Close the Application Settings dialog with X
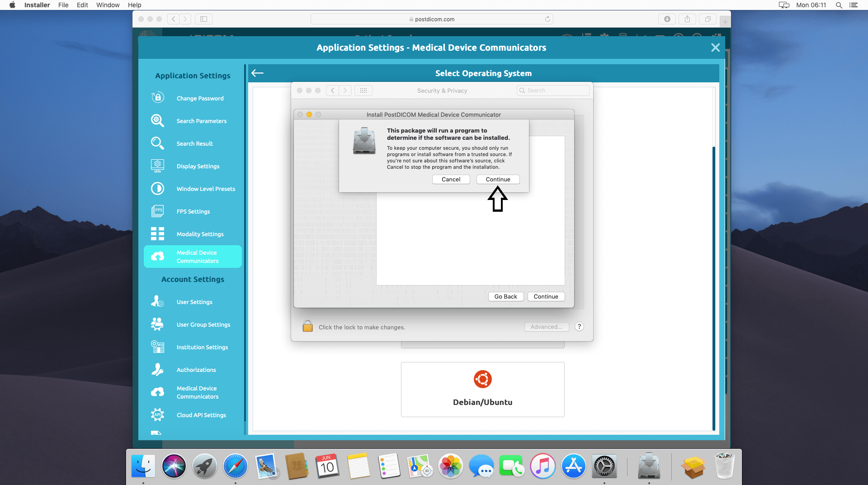The width and height of the screenshot is (868, 485). [x=715, y=48]
